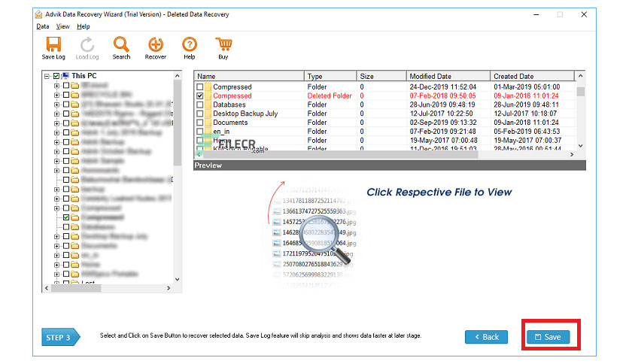The image size is (629, 364).
Task: Tick the Databases row checkbox
Action: pyautogui.click(x=200, y=105)
